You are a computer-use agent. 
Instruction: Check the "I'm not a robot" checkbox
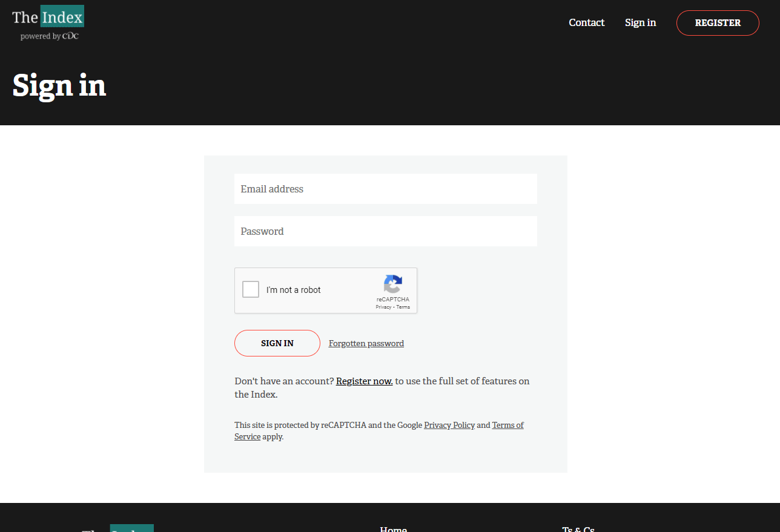pos(251,290)
